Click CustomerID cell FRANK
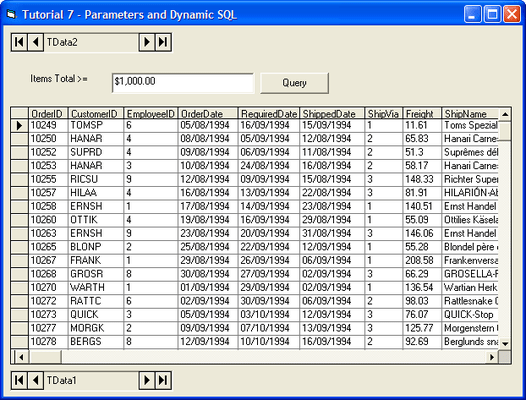Viewport: 526px width, 400px height. (96, 261)
